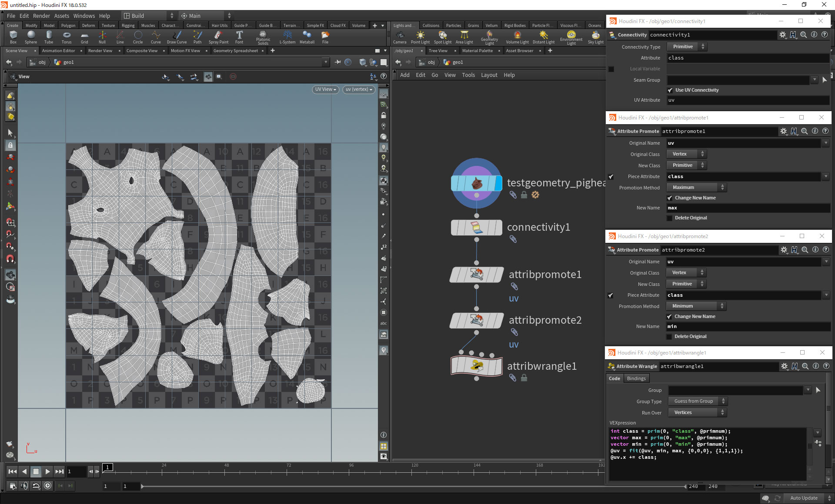This screenshot has width=835, height=504.
Task: Select the L-System shelf tool
Action: (x=287, y=37)
